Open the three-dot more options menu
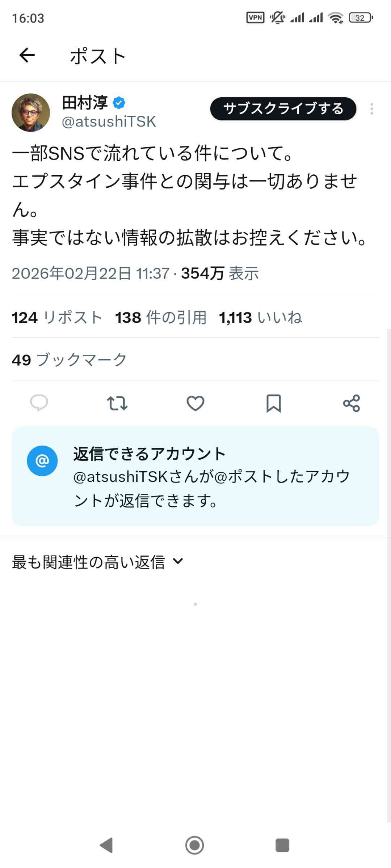This screenshot has height=868, width=391. point(371,109)
